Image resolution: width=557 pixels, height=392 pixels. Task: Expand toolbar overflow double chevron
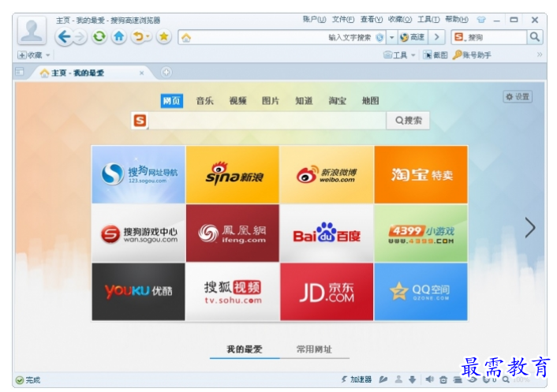click(540, 54)
